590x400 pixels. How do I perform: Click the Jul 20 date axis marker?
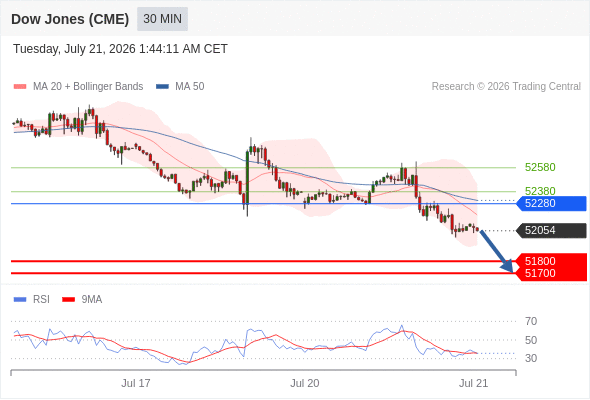point(304,383)
